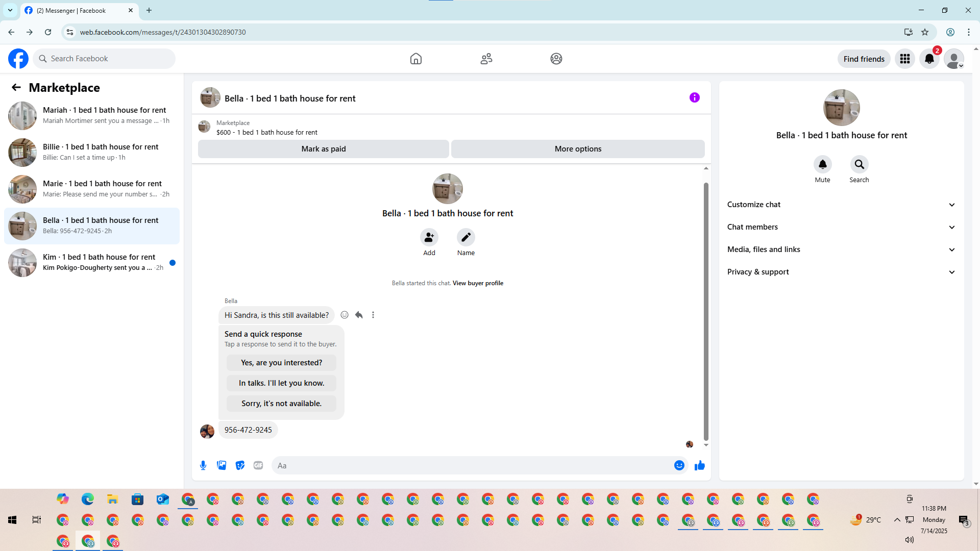Send a thumbs-up like
The image size is (980, 551).
click(x=699, y=465)
